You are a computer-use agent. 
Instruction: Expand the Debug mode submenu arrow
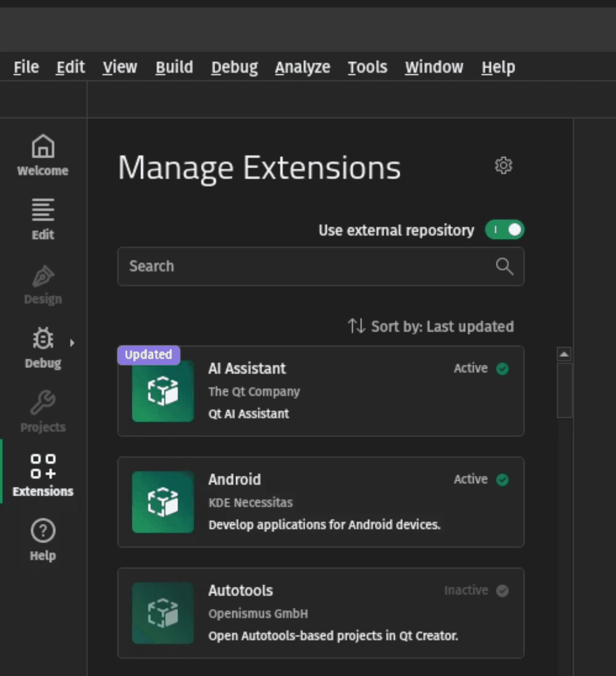click(x=72, y=343)
